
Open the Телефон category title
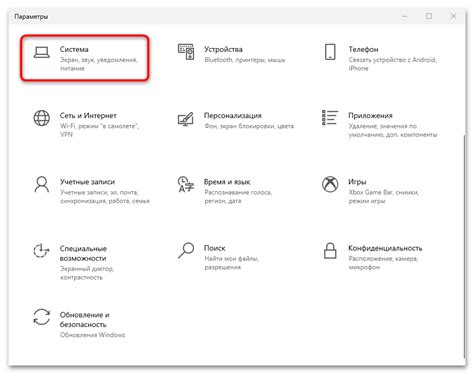coord(363,49)
